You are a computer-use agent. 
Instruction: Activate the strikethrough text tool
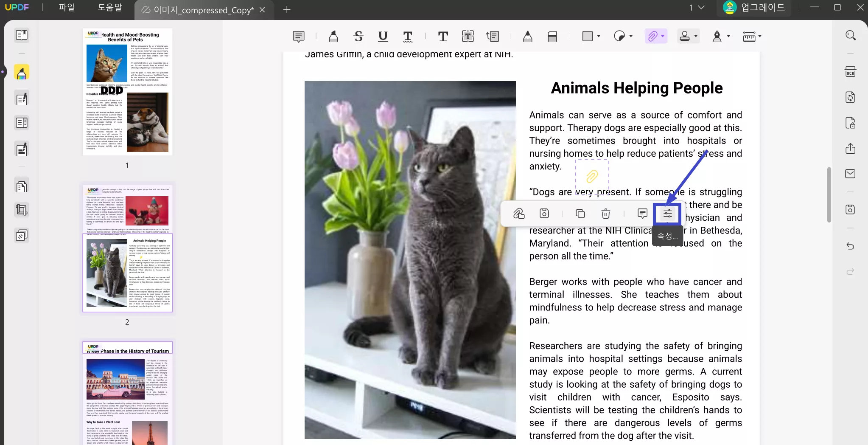[x=358, y=37]
